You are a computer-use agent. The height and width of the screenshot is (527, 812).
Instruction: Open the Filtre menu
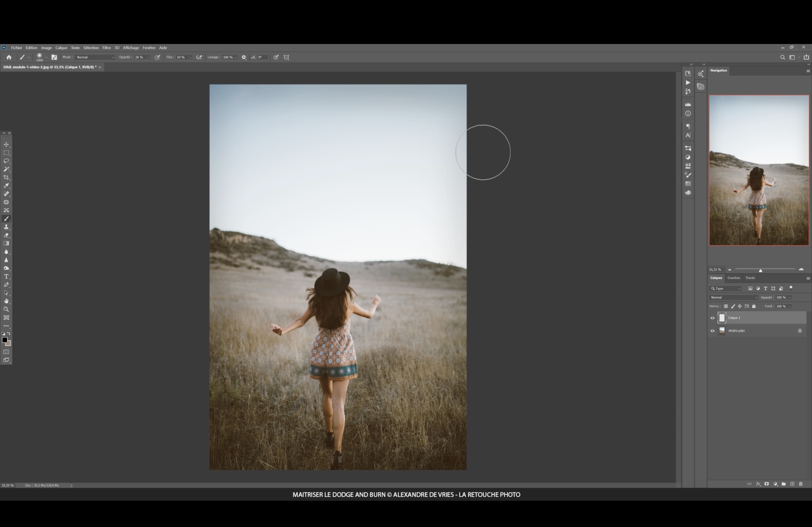tap(106, 48)
